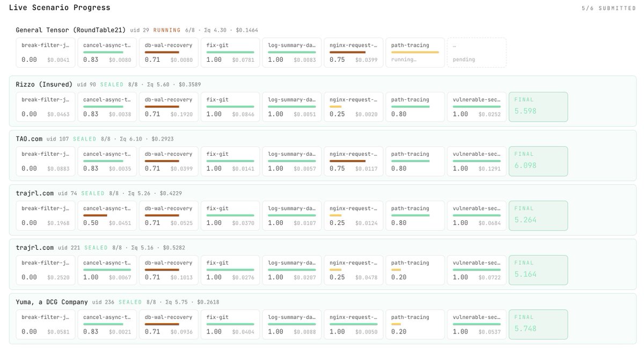The width and height of the screenshot is (644, 348).
Task: Click the $0.1920 cost in Rizzo's row
Action: pos(181,114)
